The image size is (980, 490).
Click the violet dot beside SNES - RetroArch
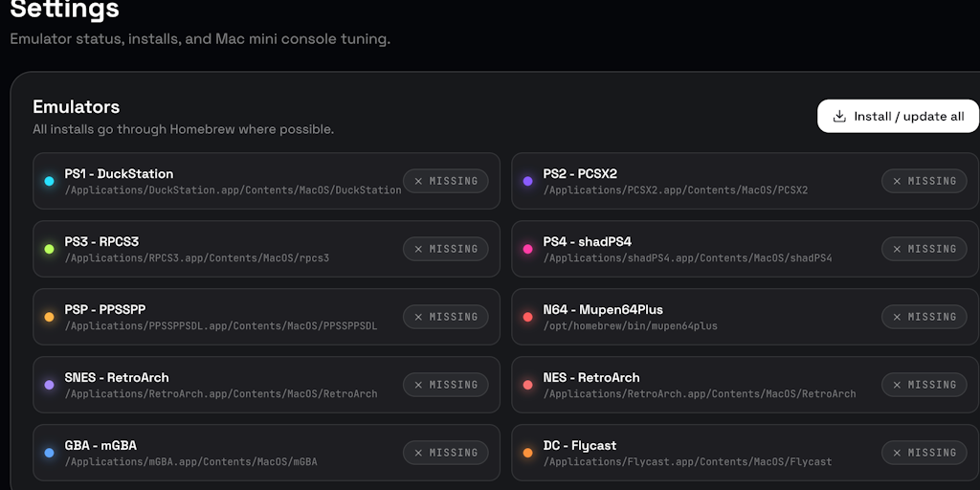tap(49, 385)
